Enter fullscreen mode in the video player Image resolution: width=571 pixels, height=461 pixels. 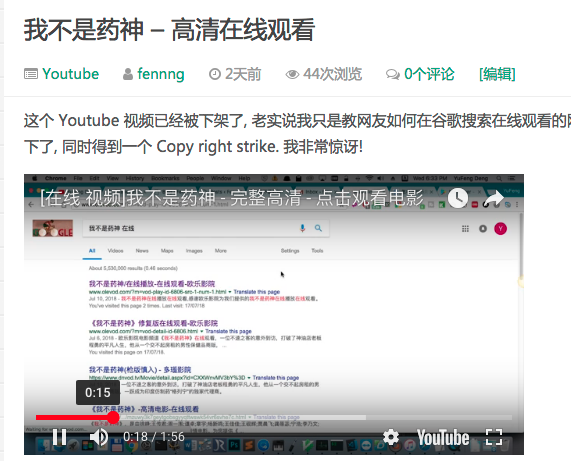[x=494, y=437]
